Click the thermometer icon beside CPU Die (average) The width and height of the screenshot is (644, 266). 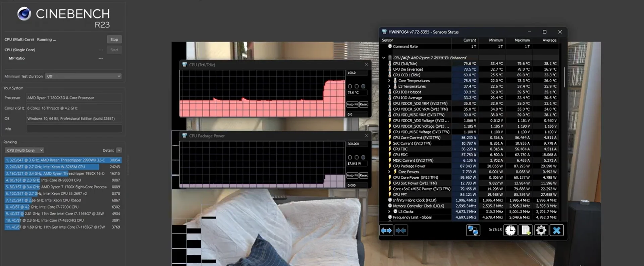click(x=390, y=69)
